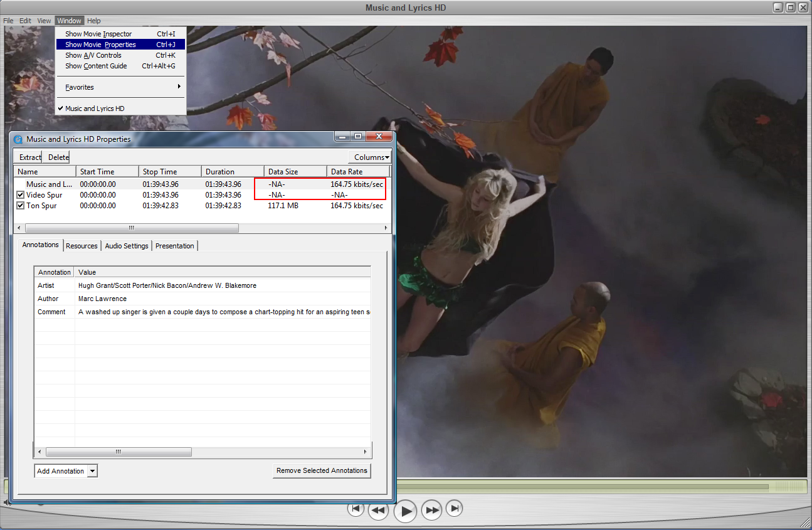This screenshot has height=530, width=812.
Task: Click the track list scrollbar left arrow
Action: [18, 228]
